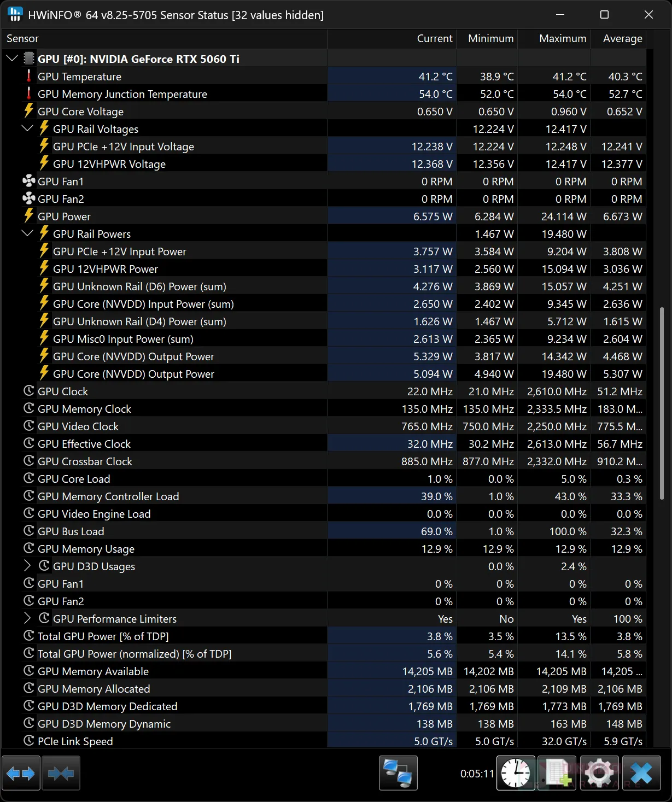Click clock icon beside GPU Memory Available
The image size is (672, 802).
coord(29,671)
